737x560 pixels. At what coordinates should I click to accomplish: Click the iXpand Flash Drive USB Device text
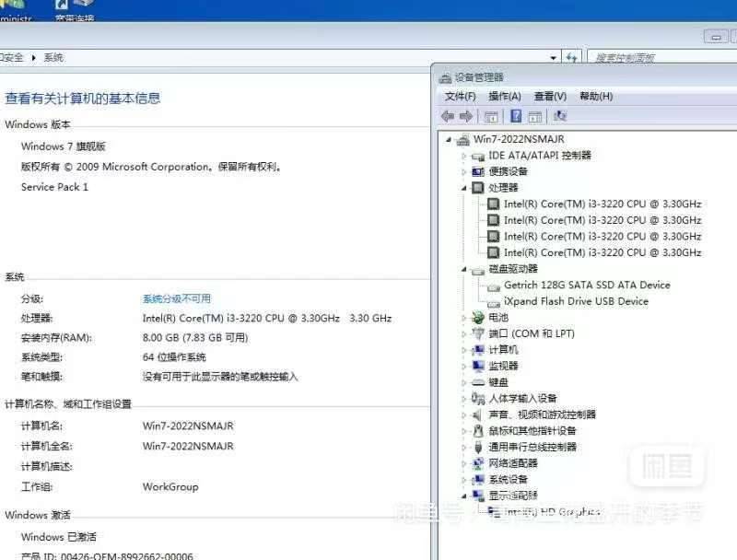pos(577,301)
